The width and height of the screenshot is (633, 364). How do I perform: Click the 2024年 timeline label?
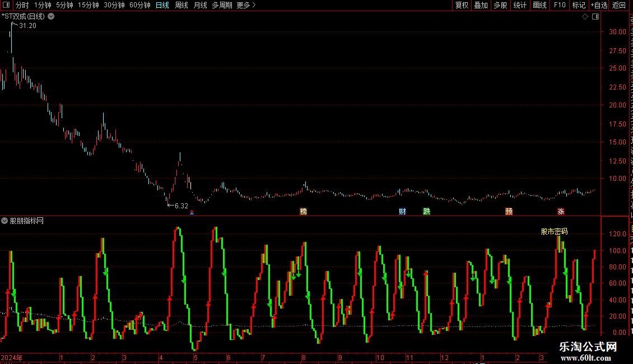tap(12, 357)
